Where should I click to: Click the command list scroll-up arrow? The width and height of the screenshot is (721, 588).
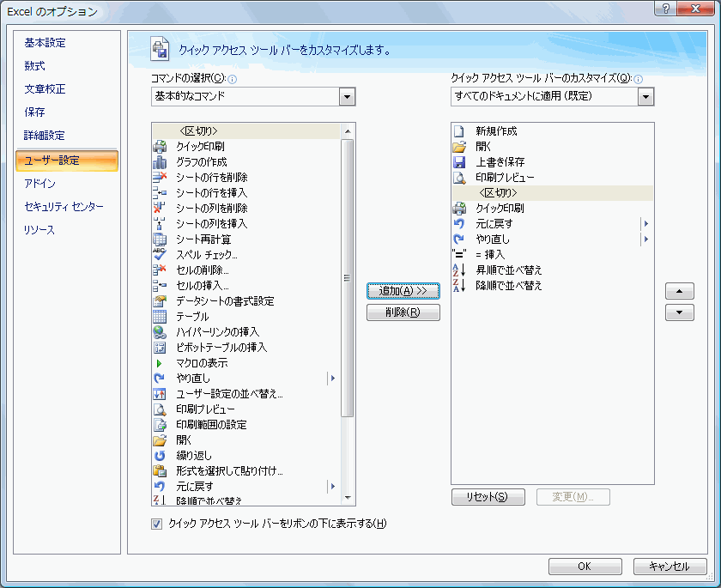pyautogui.click(x=348, y=131)
